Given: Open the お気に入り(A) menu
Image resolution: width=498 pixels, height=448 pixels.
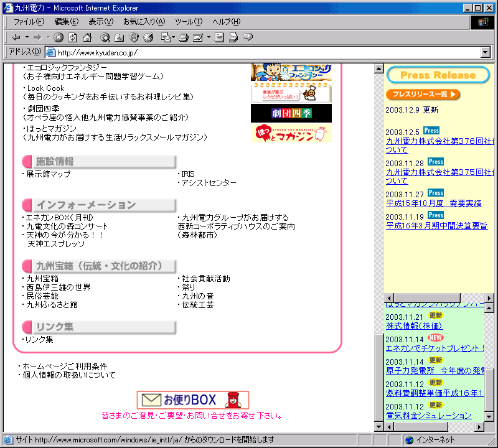Looking at the screenshot, I should coord(144,22).
